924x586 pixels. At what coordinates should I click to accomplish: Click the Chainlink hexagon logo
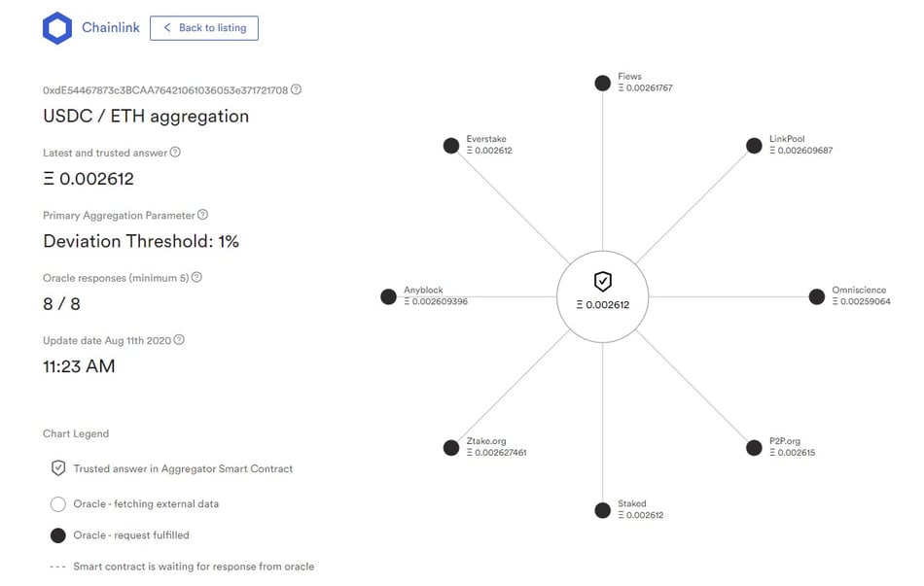coord(58,27)
